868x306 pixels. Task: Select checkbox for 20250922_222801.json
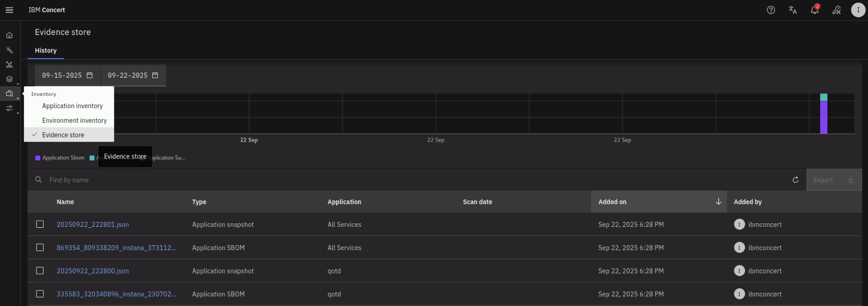[40, 224]
